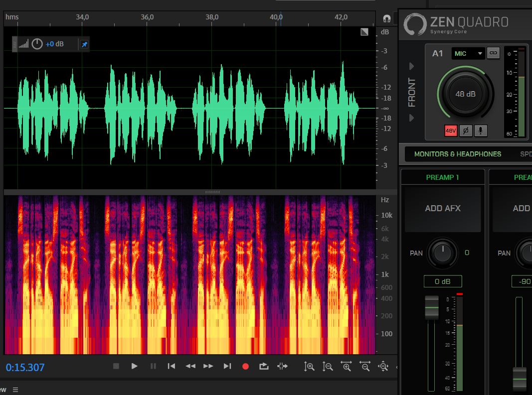Click the HUD grip handle
The width and height of the screenshot is (532, 395).
(x=14, y=44)
